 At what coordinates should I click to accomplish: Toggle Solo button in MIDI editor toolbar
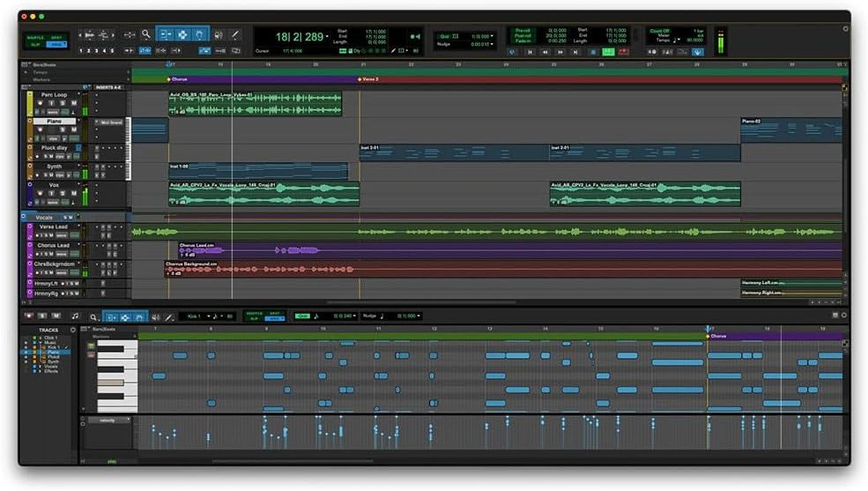point(42,315)
